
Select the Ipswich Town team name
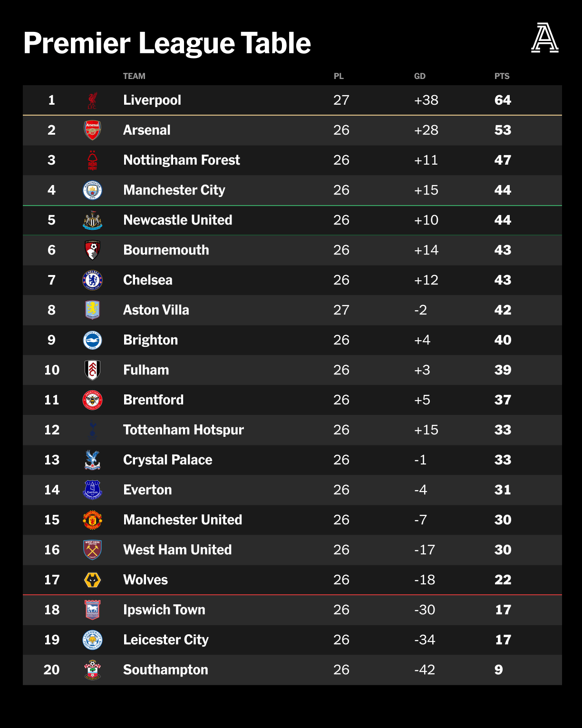(164, 610)
